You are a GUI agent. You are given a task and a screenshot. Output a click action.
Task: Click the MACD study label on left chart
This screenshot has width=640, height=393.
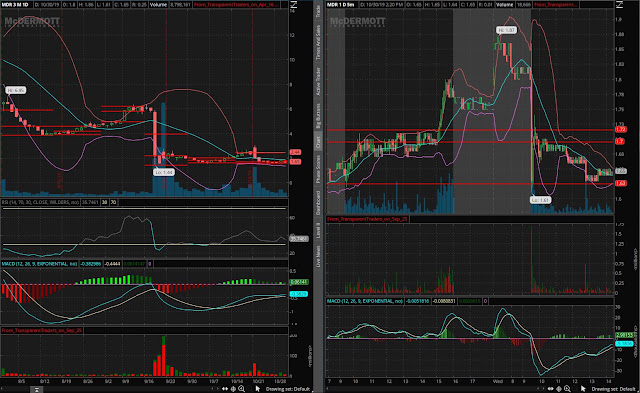39,264
